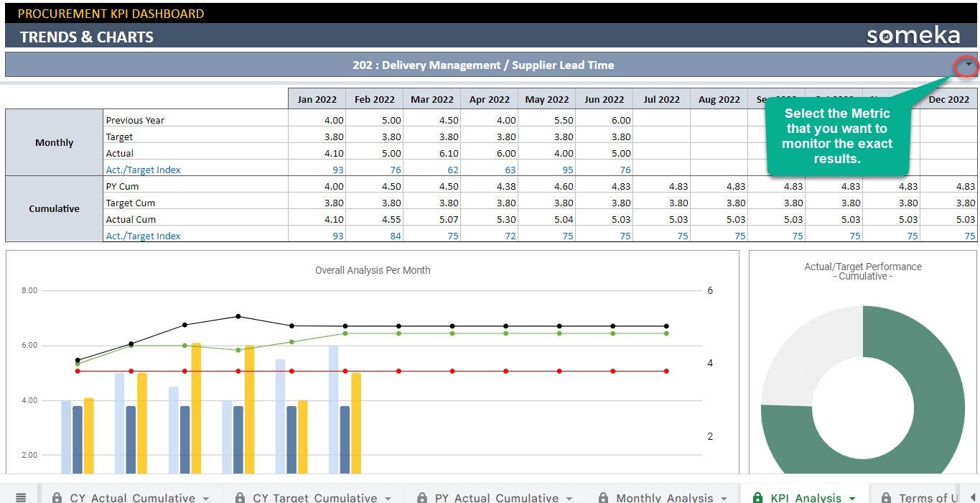Open the all sheets list icon
Screen dimensions: 980x503
click(x=22, y=497)
